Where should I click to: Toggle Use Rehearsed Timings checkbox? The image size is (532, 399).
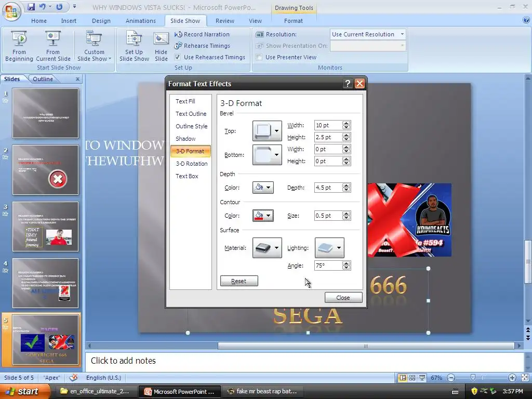click(x=178, y=57)
